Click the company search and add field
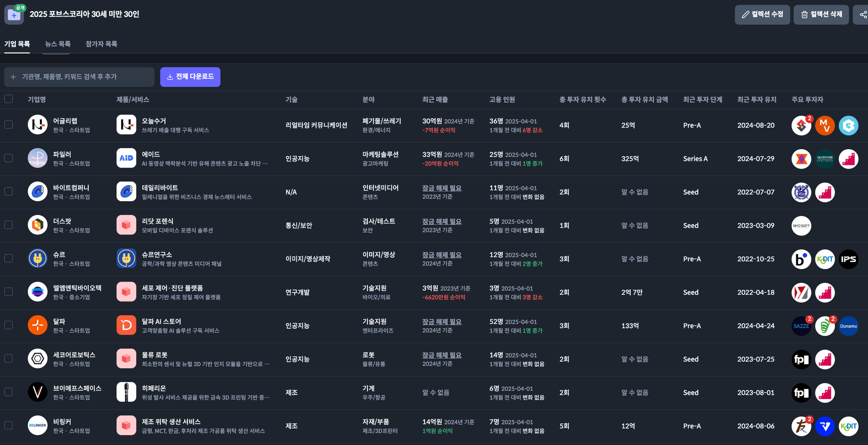Screen dimensions: 868x445 click(80, 77)
